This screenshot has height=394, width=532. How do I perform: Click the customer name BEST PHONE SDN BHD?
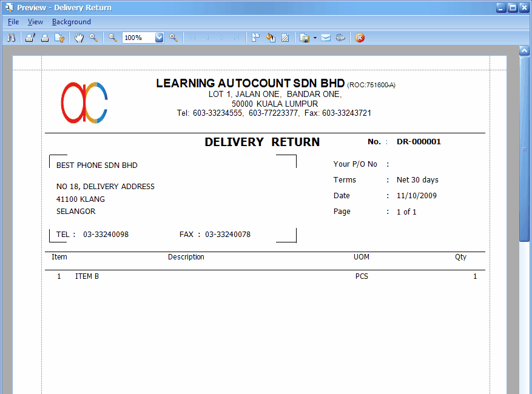pyautogui.click(x=96, y=165)
